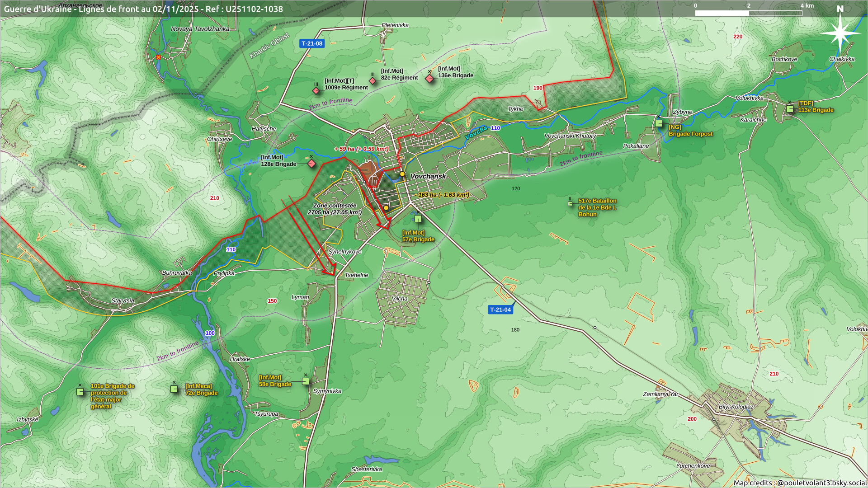
Task: Select the 57e Brigade green unit icon
Action: pyautogui.click(x=418, y=219)
